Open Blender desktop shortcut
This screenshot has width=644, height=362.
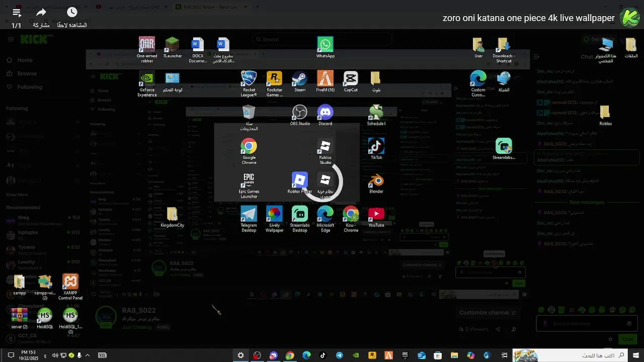tap(376, 183)
